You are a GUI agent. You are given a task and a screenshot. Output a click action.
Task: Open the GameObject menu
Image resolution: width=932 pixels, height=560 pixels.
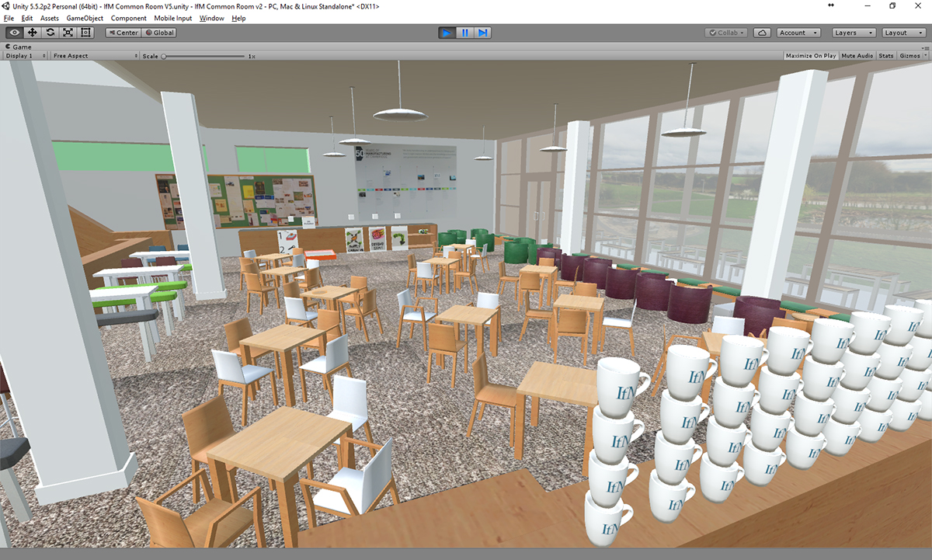[x=85, y=18]
